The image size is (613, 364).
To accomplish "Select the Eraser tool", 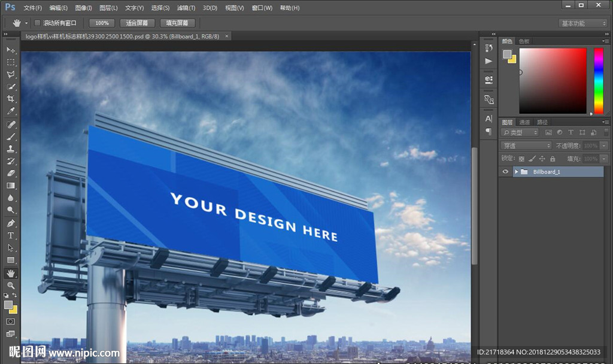I will [11, 173].
